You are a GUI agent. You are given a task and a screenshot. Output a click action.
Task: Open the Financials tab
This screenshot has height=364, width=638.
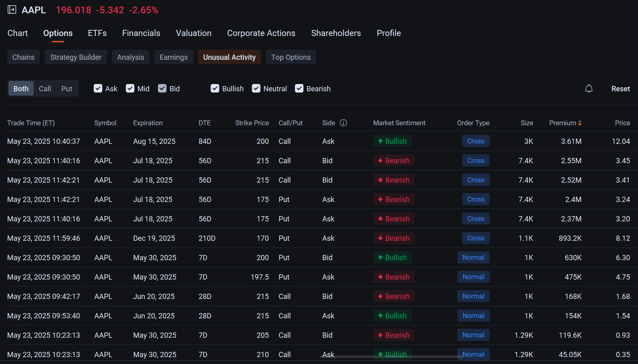tap(141, 33)
